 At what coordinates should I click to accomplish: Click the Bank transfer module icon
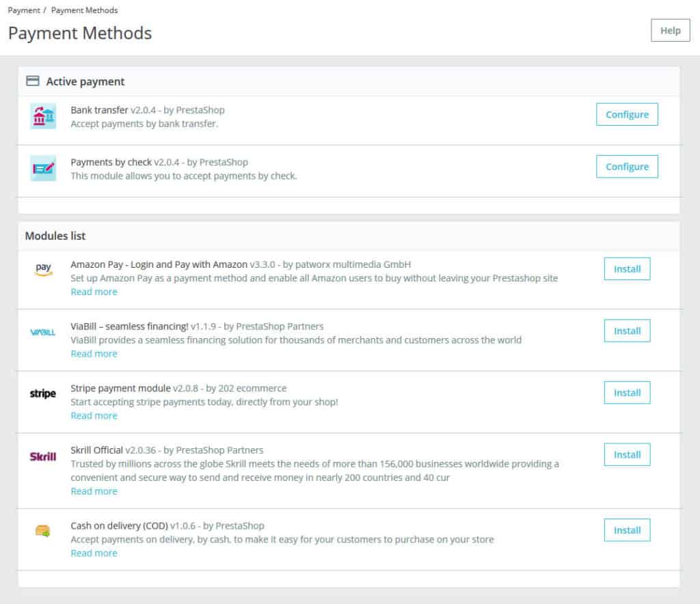pos(43,116)
